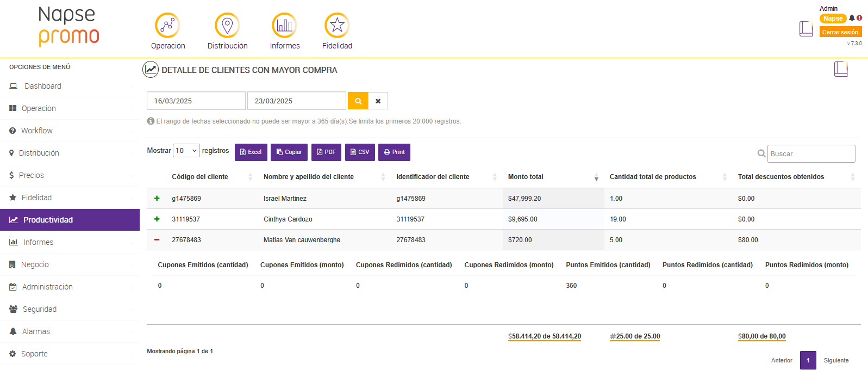Screen dimensions: 868x388
Task: Export the table to Excel
Action: point(251,152)
